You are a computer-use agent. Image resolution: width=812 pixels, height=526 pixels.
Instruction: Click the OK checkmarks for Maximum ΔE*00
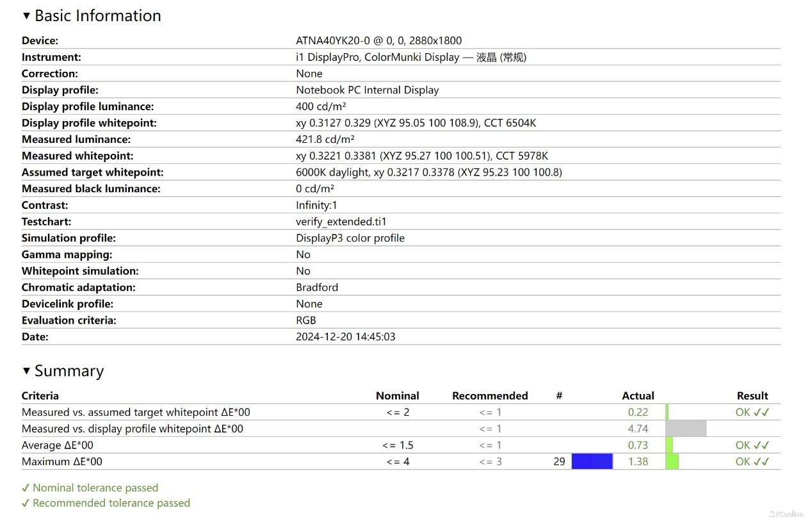(x=752, y=461)
